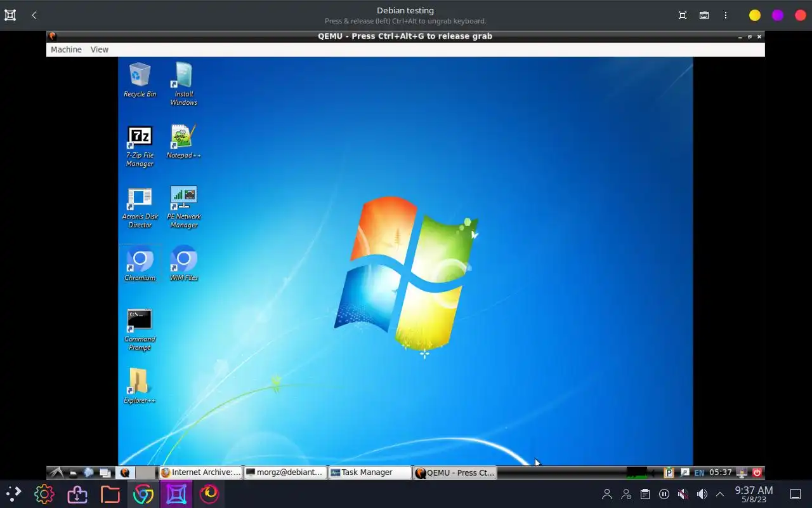Viewport: 812px width, 508px height.
Task: Open the Notepad++ desktop shortcut
Action: pyautogui.click(x=183, y=142)
